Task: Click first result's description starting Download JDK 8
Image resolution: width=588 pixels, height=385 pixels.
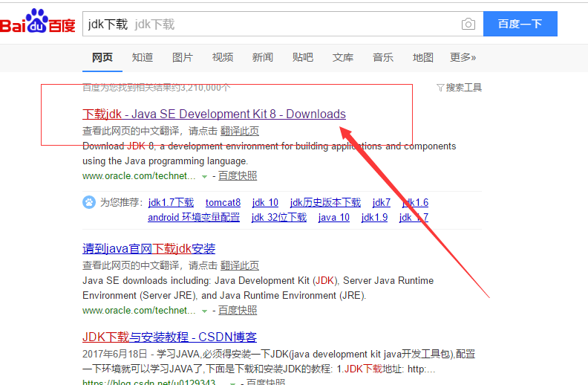Action: 269,153
